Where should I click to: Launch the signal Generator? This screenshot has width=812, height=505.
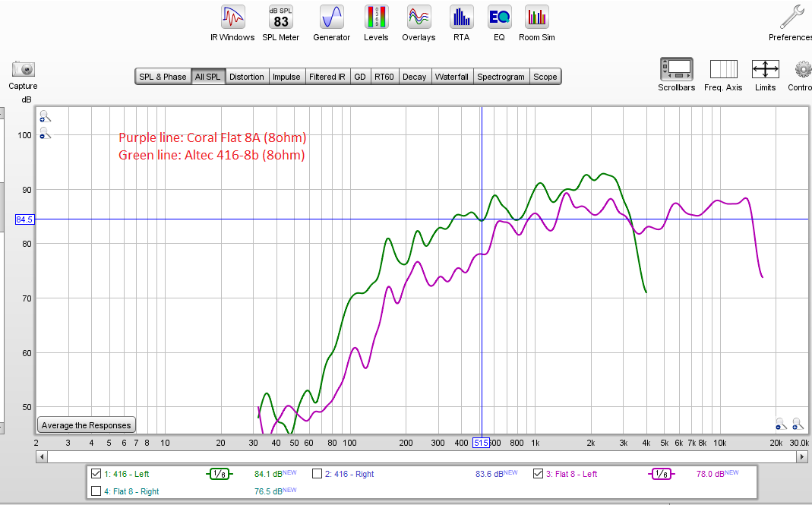pos(331,24)
